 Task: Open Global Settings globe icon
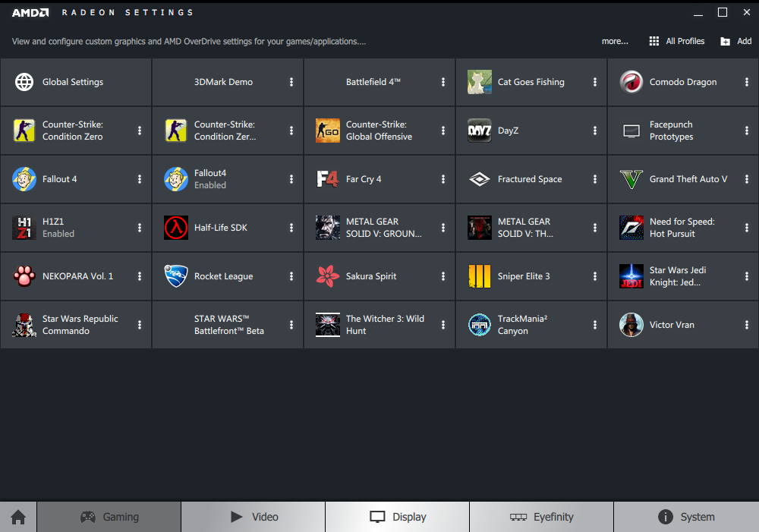point(24,82)
